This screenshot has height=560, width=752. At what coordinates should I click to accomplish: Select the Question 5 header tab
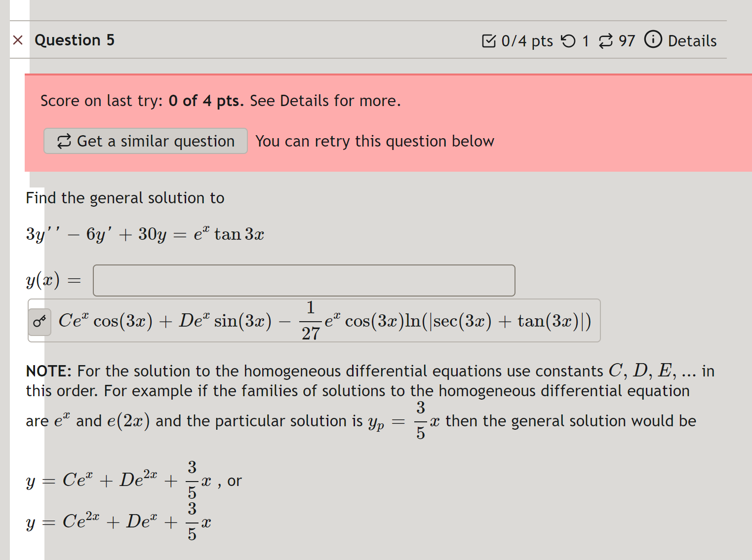tap(74, 39)
